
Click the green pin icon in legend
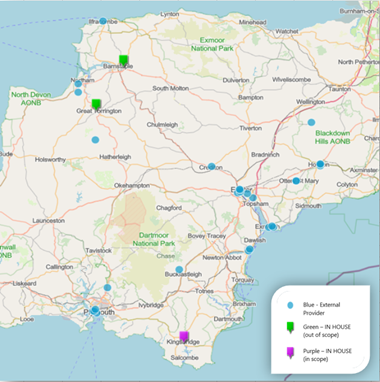[x=290, y=327]
